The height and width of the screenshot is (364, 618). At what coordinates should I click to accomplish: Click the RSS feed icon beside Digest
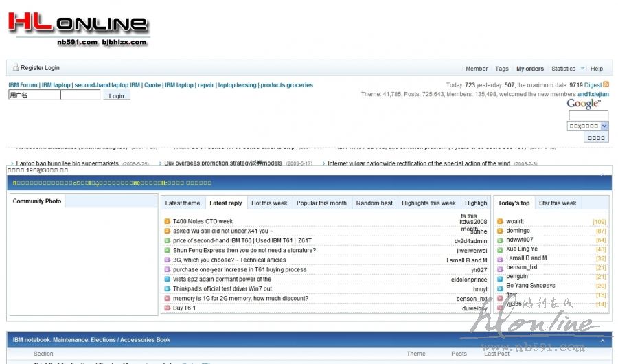click(x=606, y=84)
